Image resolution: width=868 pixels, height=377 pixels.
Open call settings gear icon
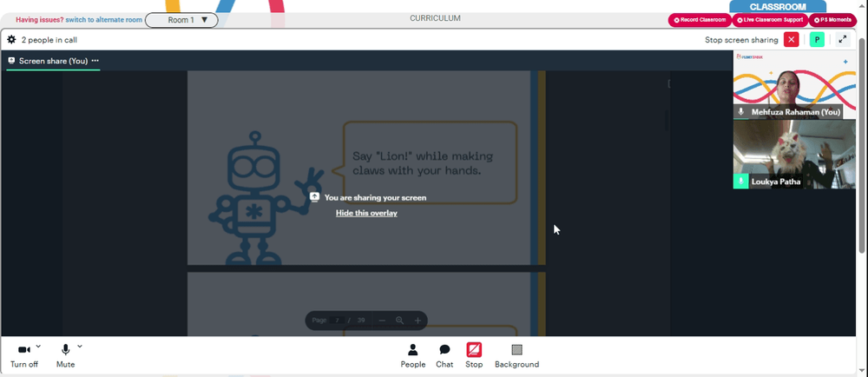(11, 40)
